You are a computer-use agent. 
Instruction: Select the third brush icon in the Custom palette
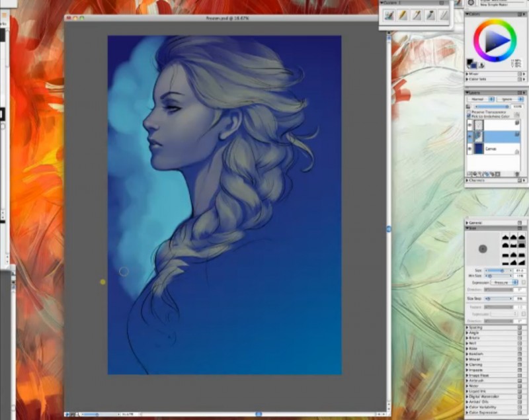click(417, 15)
